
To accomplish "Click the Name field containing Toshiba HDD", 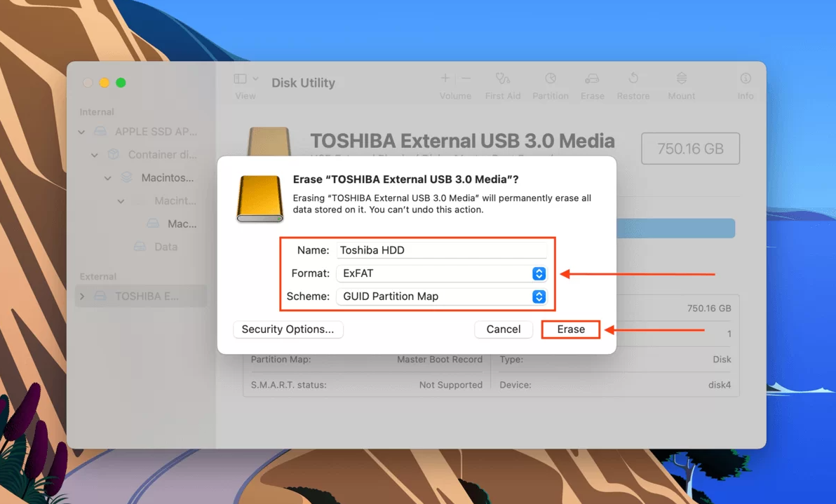I will click(441, 250).
